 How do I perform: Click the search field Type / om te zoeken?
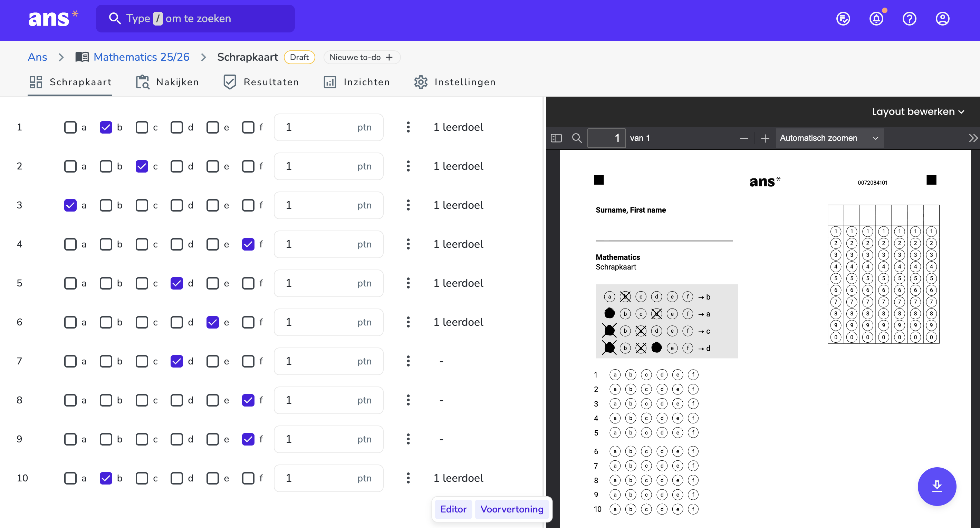(195, 18)
